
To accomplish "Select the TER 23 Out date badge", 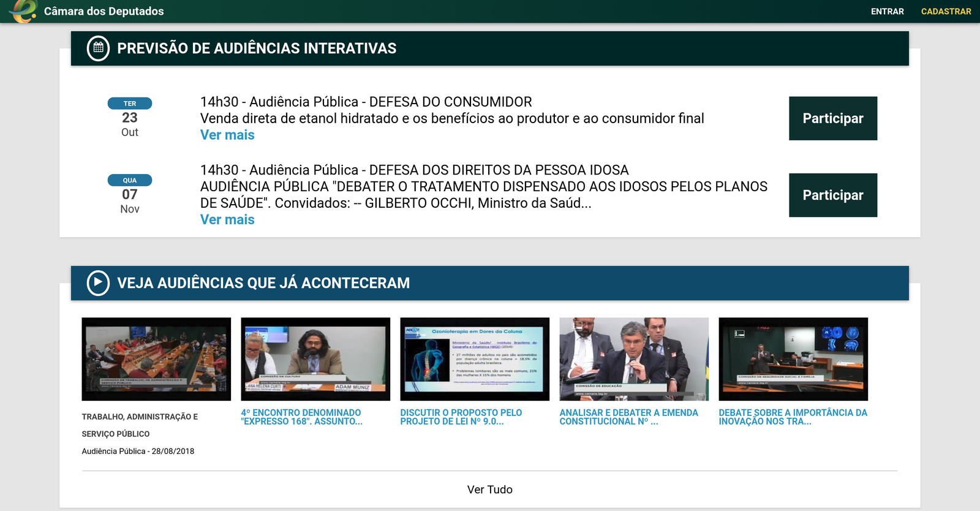I will pos(130,118).
